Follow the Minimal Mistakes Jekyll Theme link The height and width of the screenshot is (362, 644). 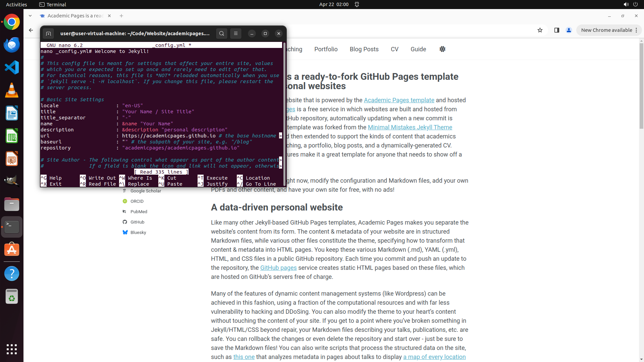(x=410, y=127)
